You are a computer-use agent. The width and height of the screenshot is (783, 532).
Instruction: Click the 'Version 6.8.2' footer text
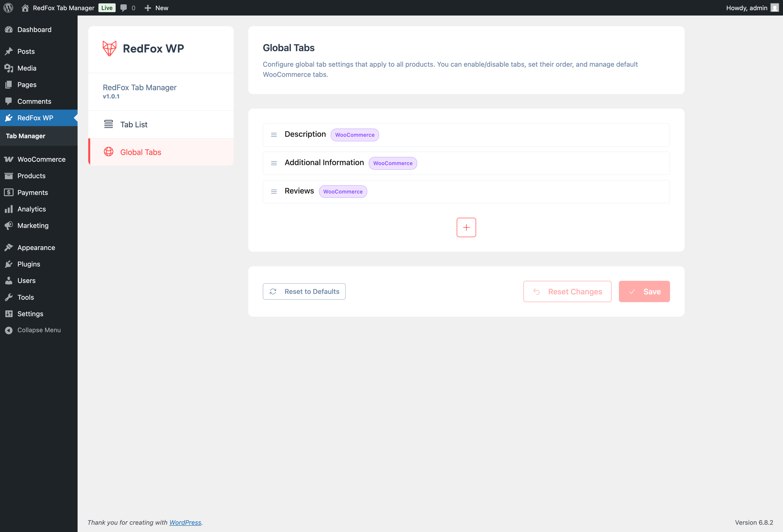point(754,522)
